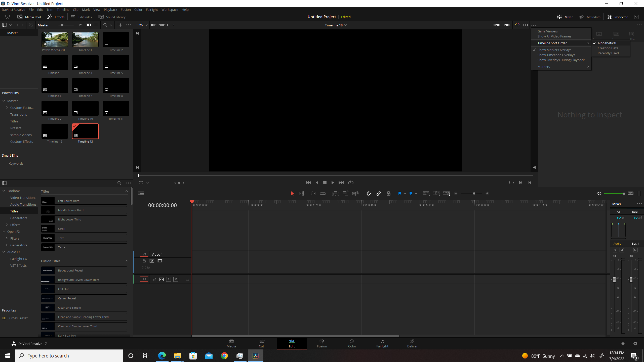
Task: Expand Custom Fusion bin in Power Bins
Action: 7,108
